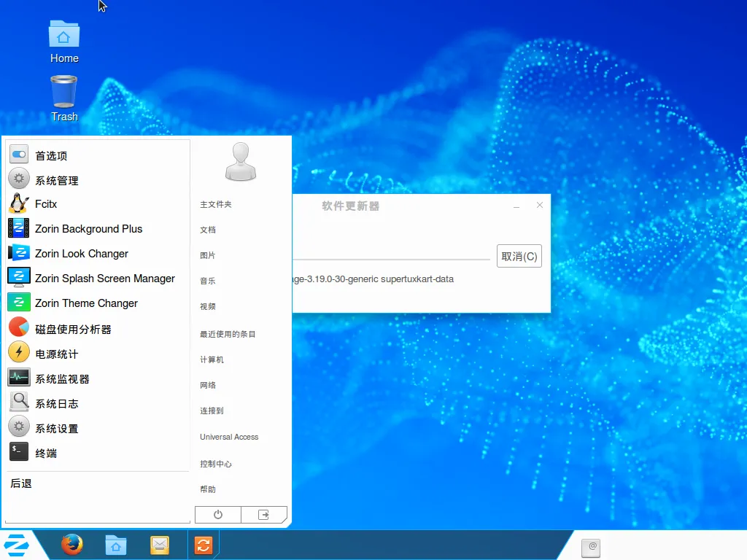Open 最近使用的条目 recent items list
This screenshot has height=560, width=747.
(x=228, y=334)
